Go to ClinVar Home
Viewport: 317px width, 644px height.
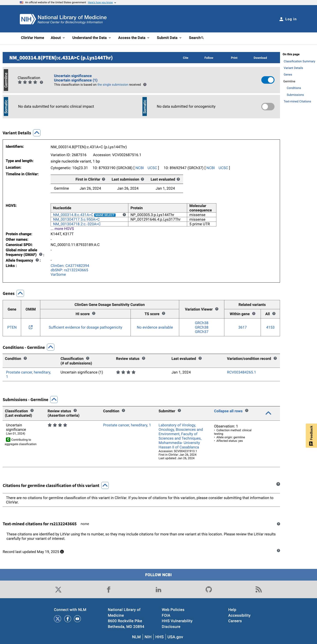tap(33, 38)
